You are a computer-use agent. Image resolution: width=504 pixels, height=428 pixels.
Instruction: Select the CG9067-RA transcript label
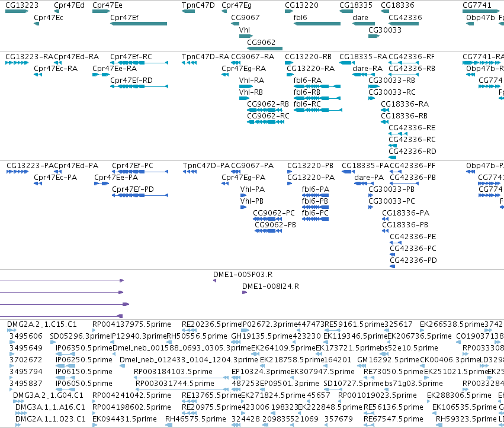click(253, 57)
